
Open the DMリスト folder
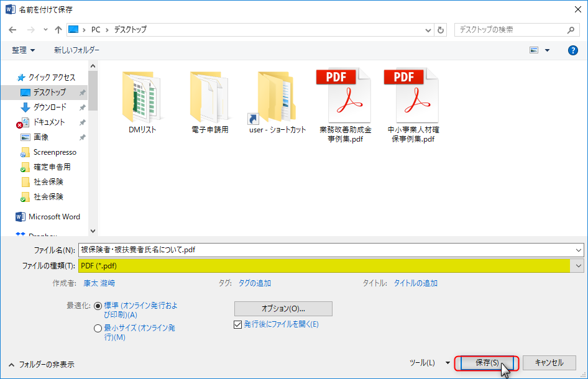click(x=142, y=103)
